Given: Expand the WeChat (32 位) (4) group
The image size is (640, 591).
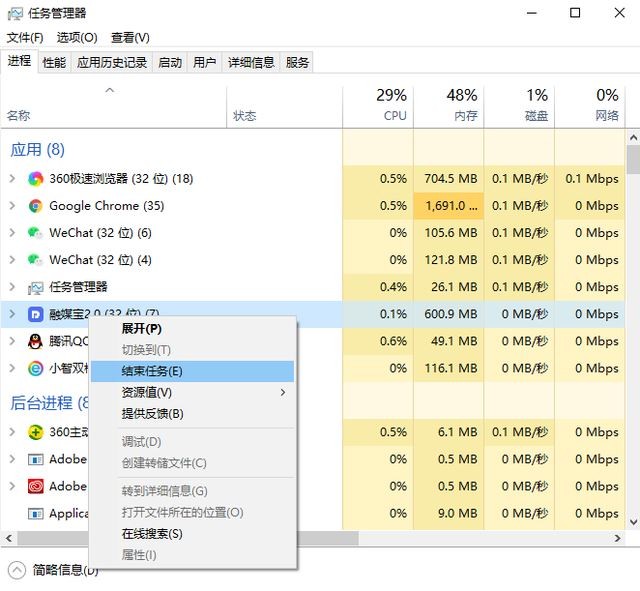Looking at the screenshot, I should coord(12,260).
